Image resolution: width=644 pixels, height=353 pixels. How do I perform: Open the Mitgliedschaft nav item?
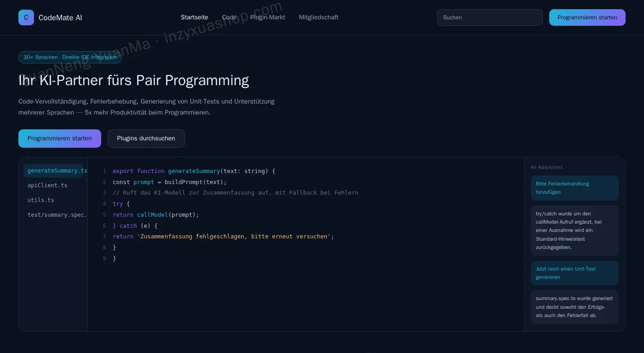coord(319,17)
